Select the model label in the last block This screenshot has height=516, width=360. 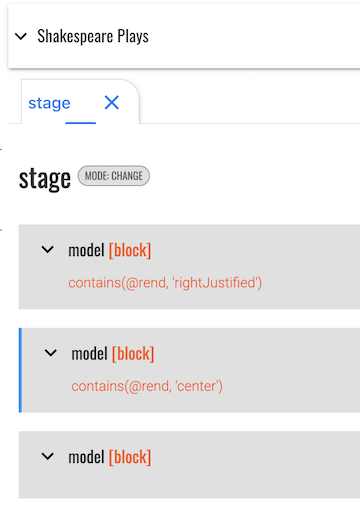click(x=86, y=457)
